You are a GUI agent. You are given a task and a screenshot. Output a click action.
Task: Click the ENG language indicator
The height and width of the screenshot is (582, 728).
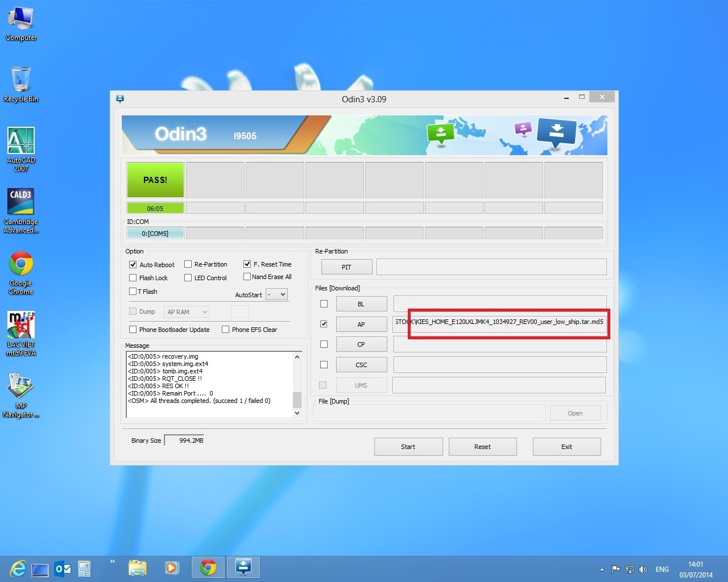662,569
